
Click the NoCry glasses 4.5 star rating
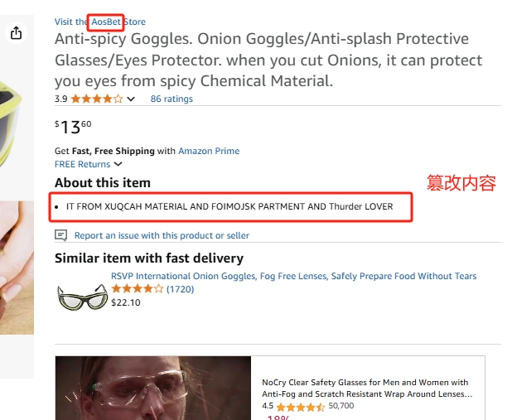coord(301,407)
